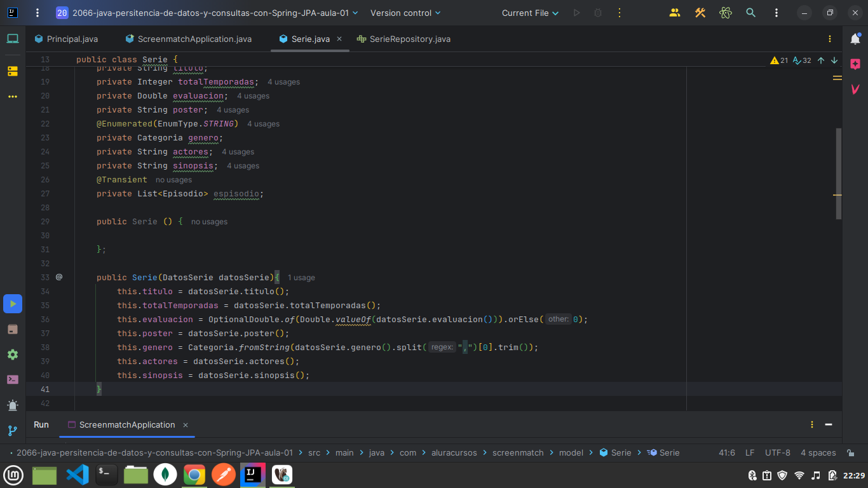Click the warnings indicator showing 21
868x488 pixels.
click(779, 60)
